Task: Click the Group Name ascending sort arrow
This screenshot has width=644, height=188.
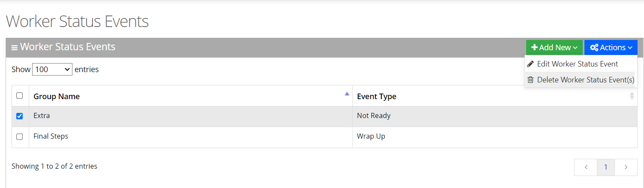Action: coord(347,94)
